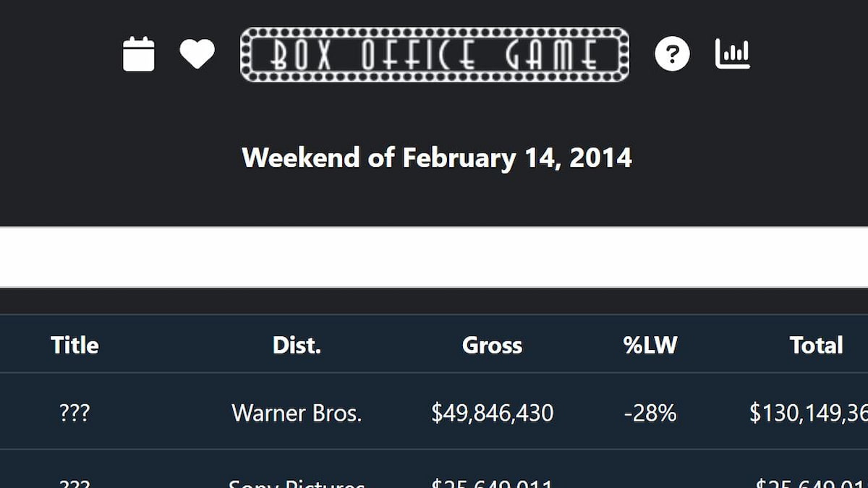Click the Total column header
Image resolution: width=868 pixels, height=488 pixels.
click(816, 345)
